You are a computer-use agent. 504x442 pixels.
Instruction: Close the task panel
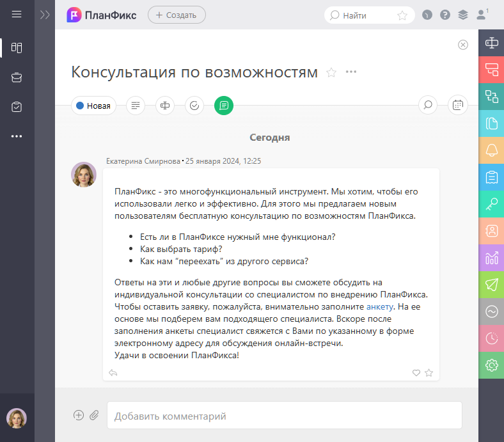(463, 45)
